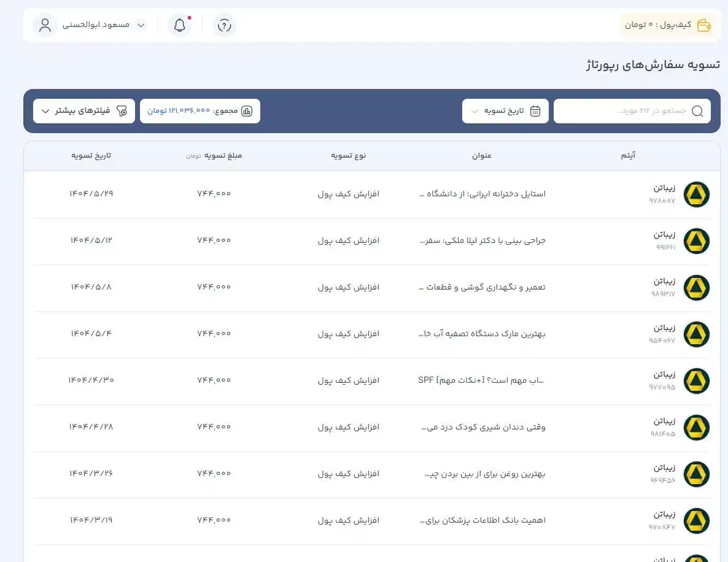Click the زیباتن logo in row 978087
728x562 pixels.
pyautogui.click(x=697, y=194)
